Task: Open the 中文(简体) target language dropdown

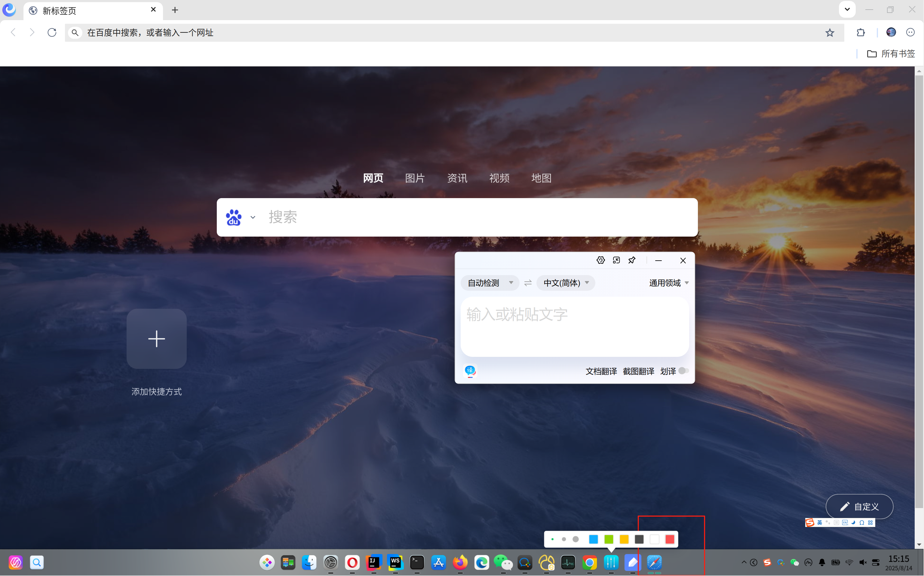Action: tap(566, 283)
